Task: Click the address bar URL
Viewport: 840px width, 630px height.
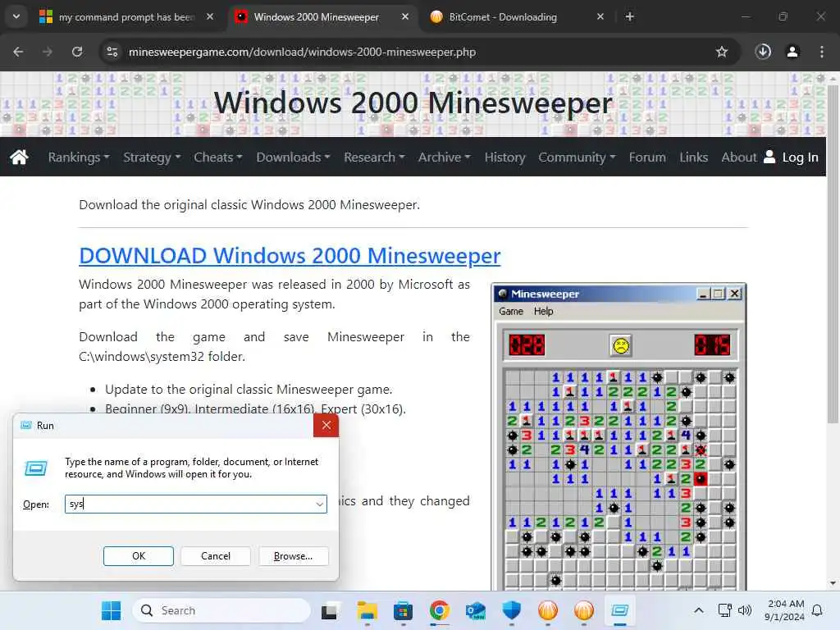Action: [302, 52]
